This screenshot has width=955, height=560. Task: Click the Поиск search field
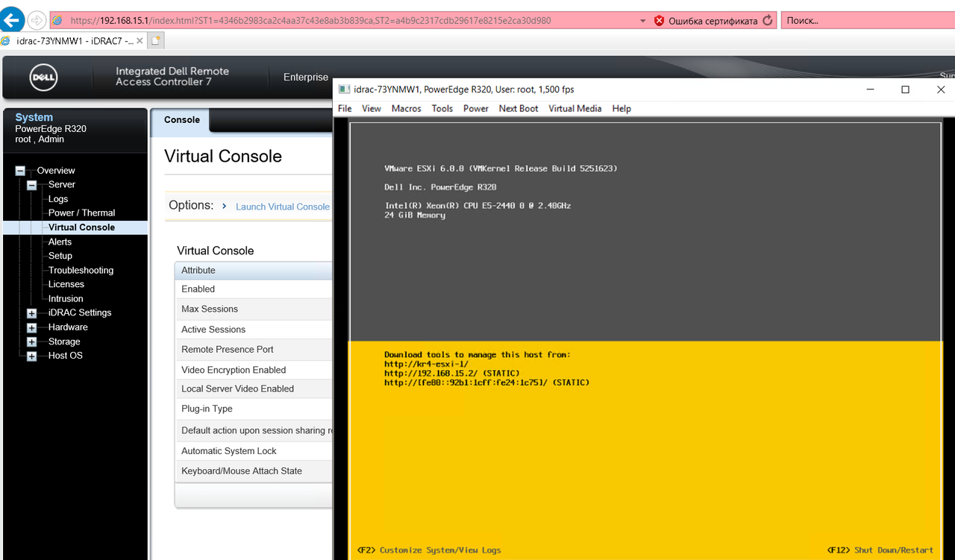[868, 21]
